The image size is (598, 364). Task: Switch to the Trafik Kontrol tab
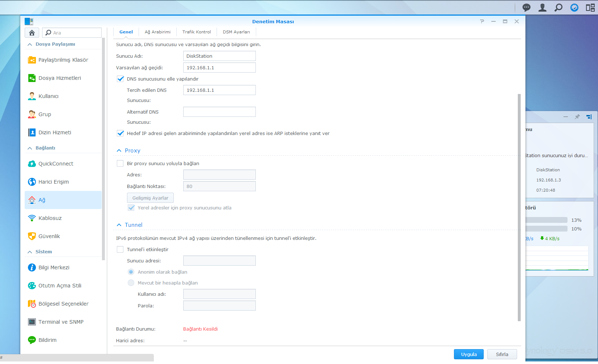(x=196, y=32)
